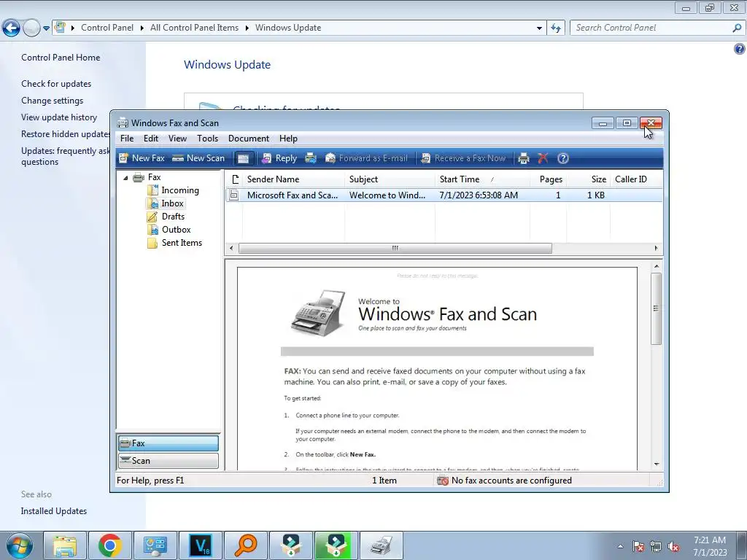Screen dimensions: 747x560
Task: Click the preview pane scroll up arrow
Action: (657, 266)
